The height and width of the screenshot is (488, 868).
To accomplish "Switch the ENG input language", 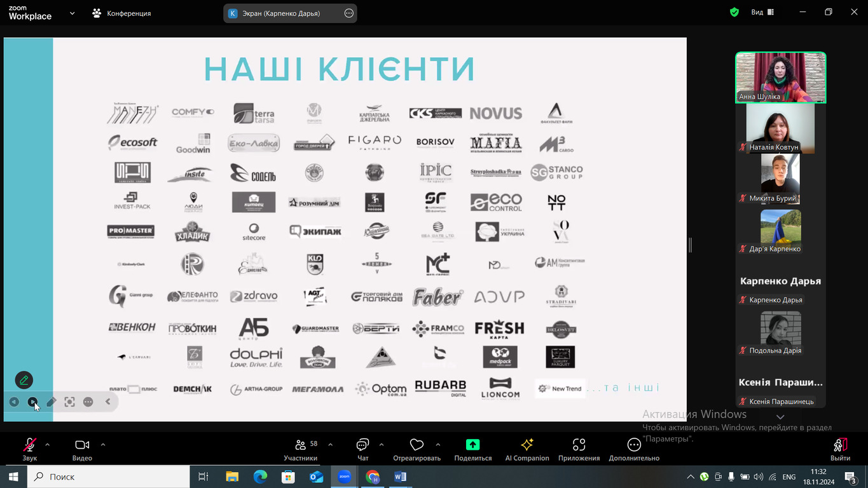I will pyautogui.click(x=789, y=477).
